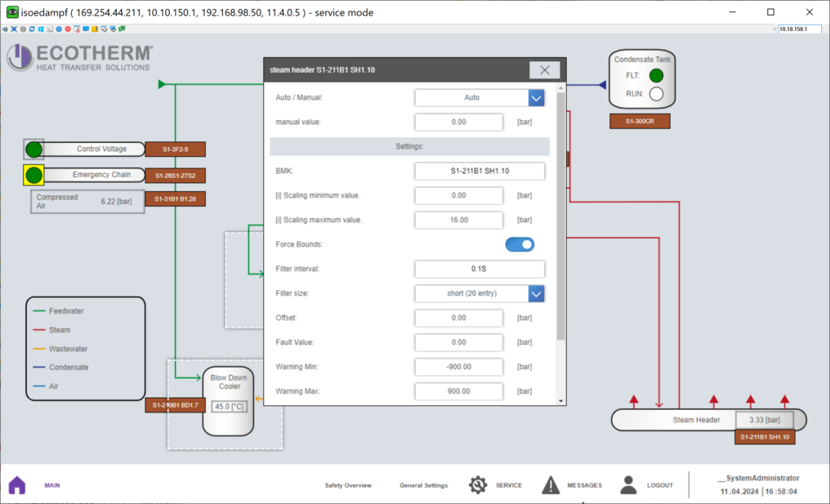This screenshot has height=504, width=830.
Task: Open the MESSAGES menu label
Action: click(584, 485)
